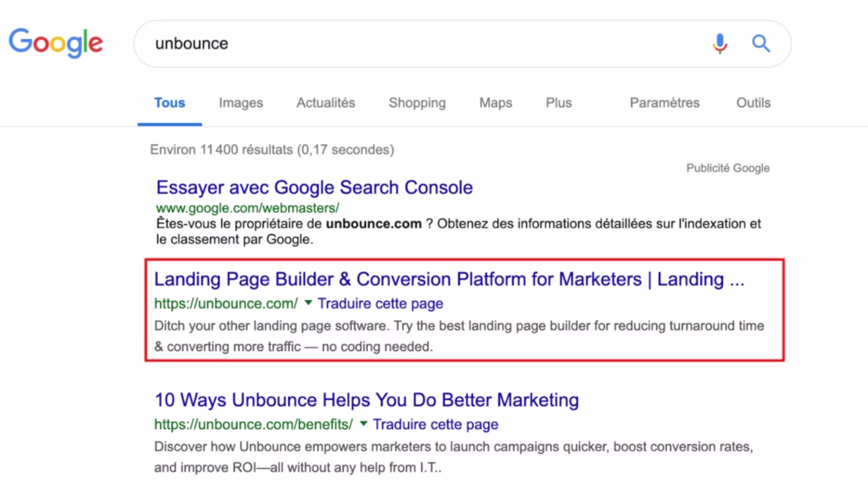The height and width of the screenshot is (496, 868).
Task: Open the Plus more menu
Action: click(559, 103)
